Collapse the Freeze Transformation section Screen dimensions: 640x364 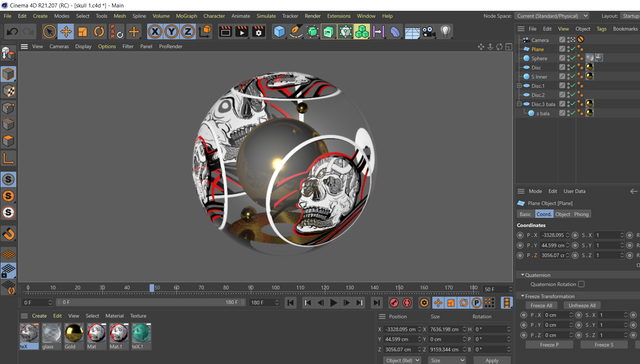coord(522,296)
